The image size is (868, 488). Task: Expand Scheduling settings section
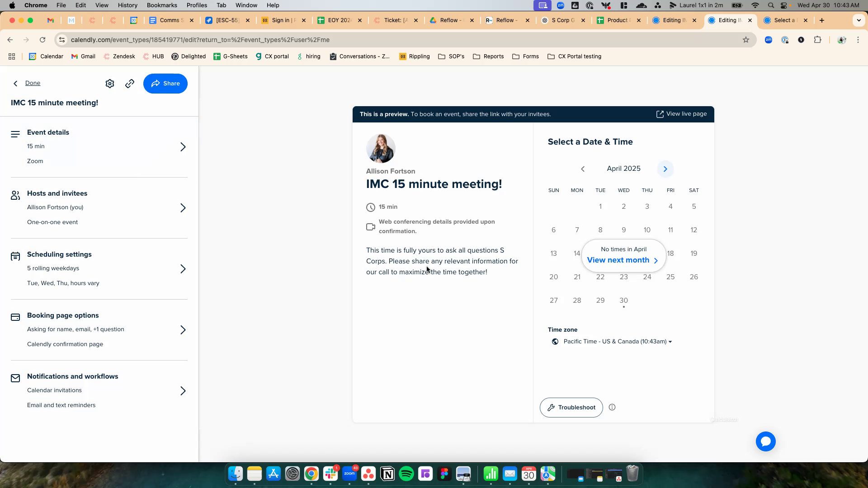click(183, 269)
